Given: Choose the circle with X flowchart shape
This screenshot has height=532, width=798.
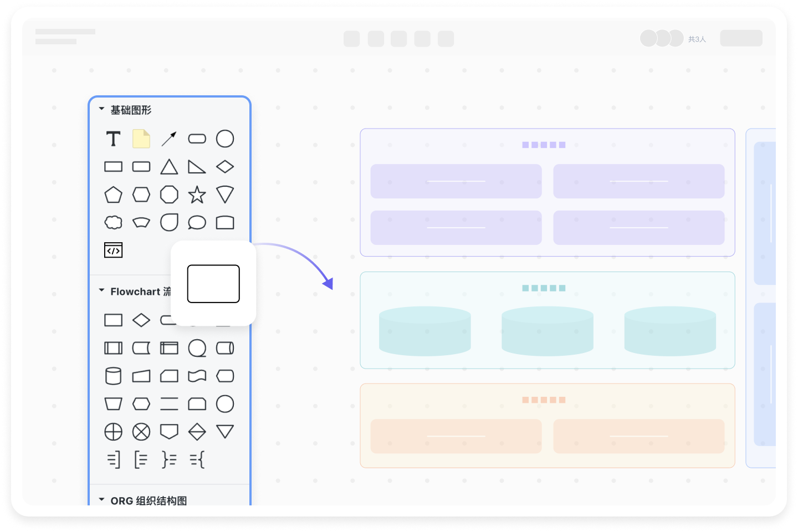Looking at the screenshot, I should (x=141, y=432).
